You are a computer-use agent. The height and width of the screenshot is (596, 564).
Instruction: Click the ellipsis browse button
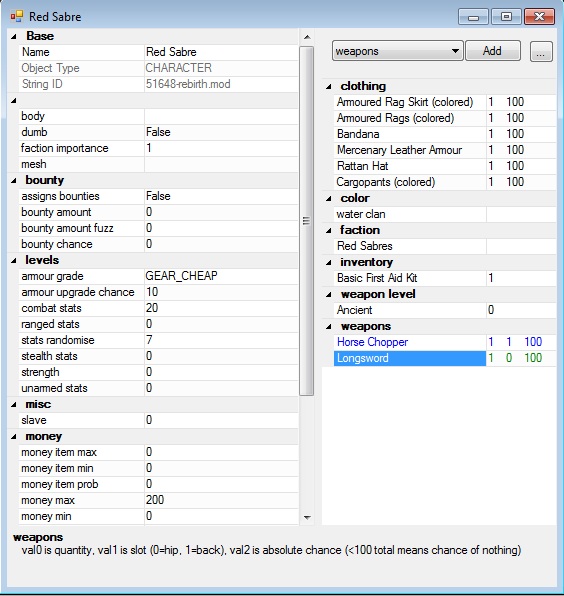[541, 52]
